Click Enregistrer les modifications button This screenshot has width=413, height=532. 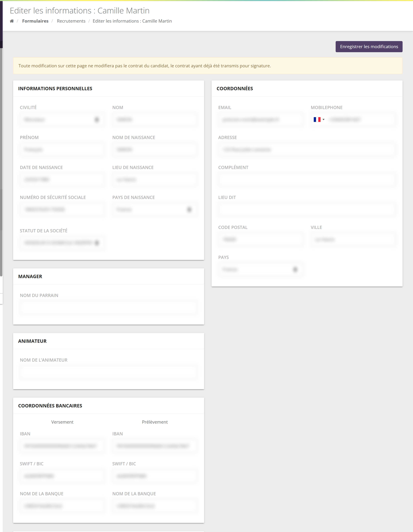click(369, 46)
